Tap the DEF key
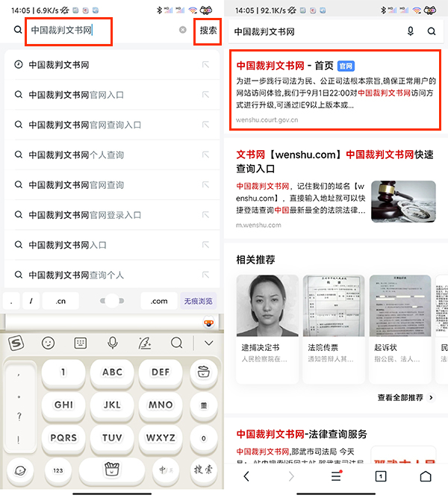The height and width of the screenshot is (498, 448). point(161,373)
